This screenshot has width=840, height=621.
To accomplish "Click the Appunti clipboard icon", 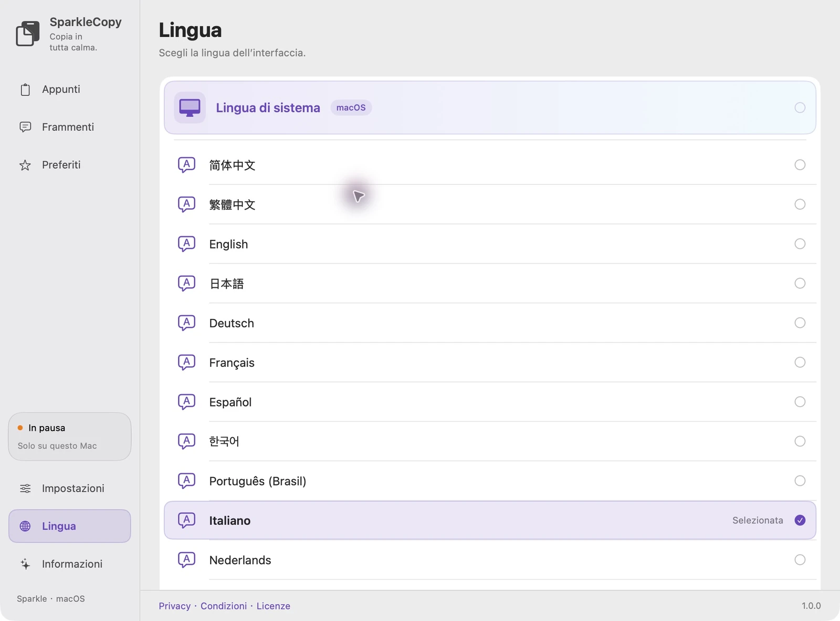I will point(25,90).
